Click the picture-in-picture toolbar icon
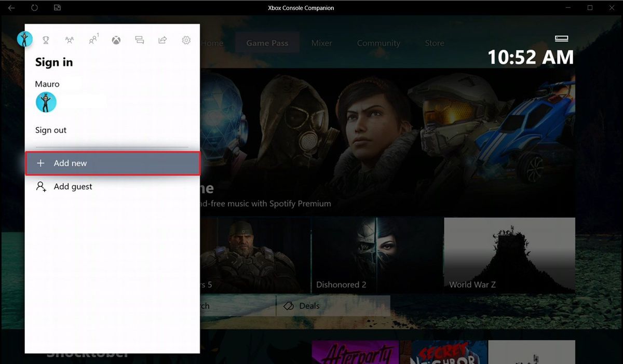Viewport: 623px width, 364px height. click(x=57, y=8)
